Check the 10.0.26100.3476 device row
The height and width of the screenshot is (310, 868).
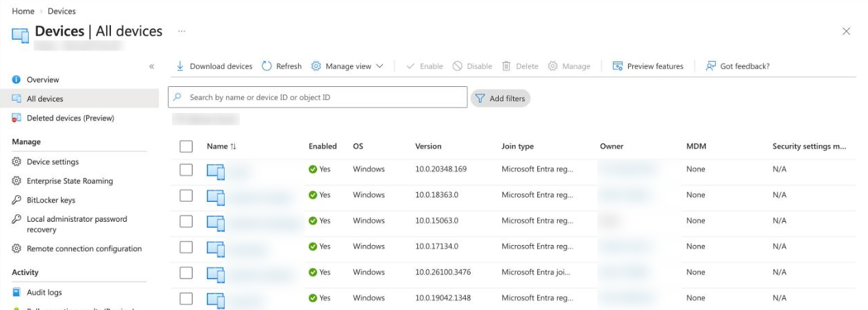click(x=186, y=273)
